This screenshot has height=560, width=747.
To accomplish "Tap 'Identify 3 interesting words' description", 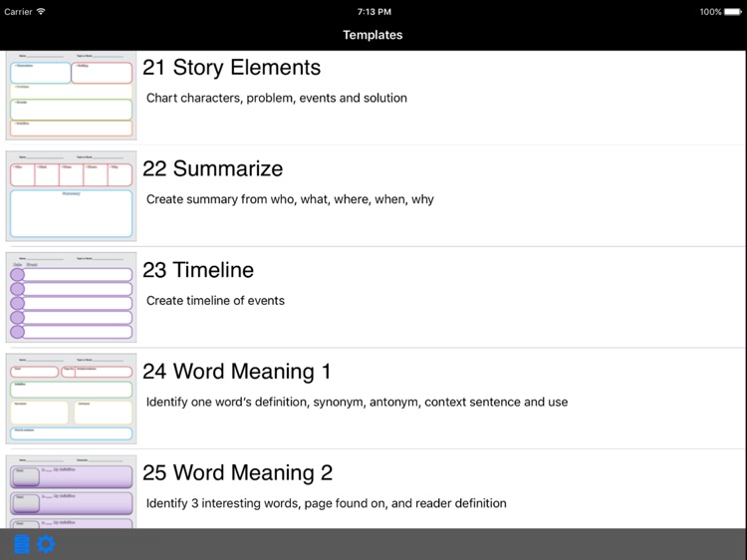I will coord(327,503).
